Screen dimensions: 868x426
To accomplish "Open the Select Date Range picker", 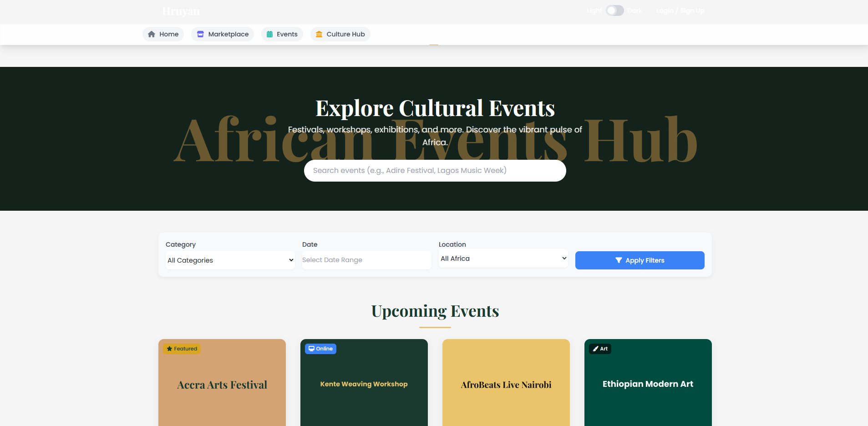I will tap(366, 260).
